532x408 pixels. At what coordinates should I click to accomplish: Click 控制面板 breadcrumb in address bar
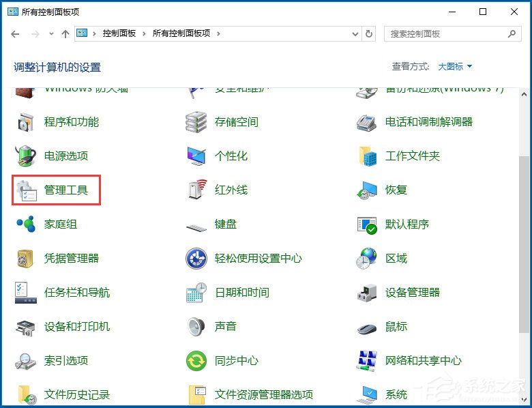click(x=119, y=33)
